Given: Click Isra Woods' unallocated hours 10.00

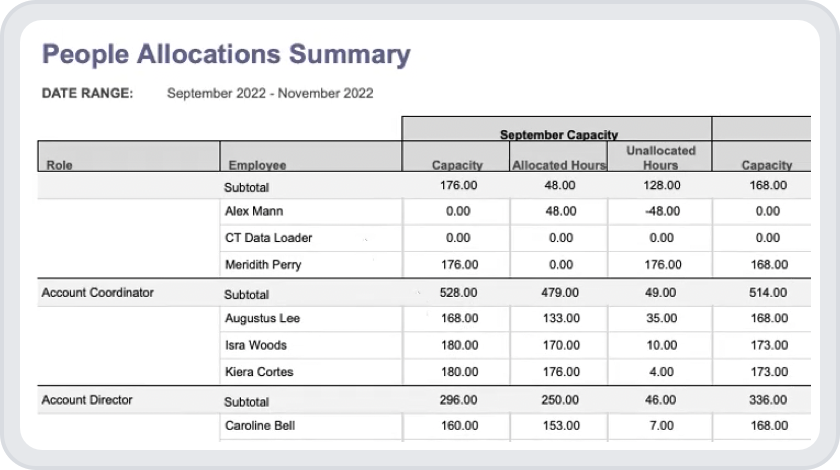Looking at the screenshot, I should pos(662,345).
